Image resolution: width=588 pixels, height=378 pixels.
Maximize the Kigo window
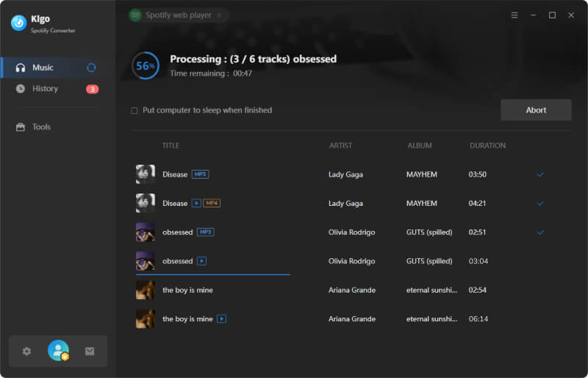pyautogui.click(x=552, y=15)
